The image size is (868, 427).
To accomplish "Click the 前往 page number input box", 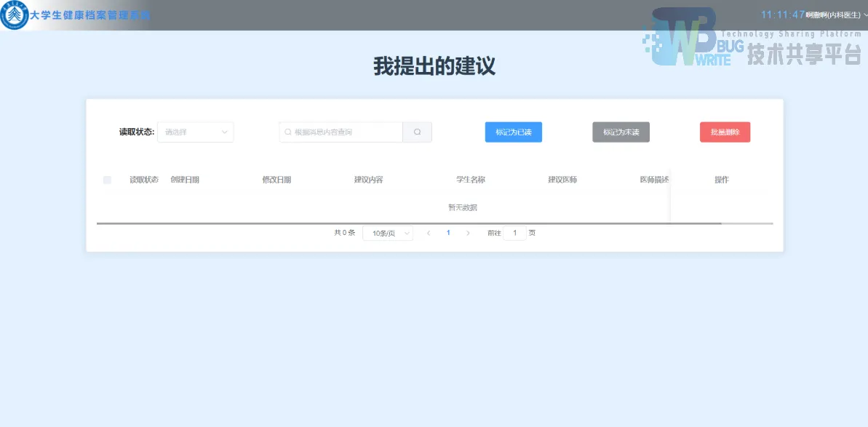I will tap(514, 233).
